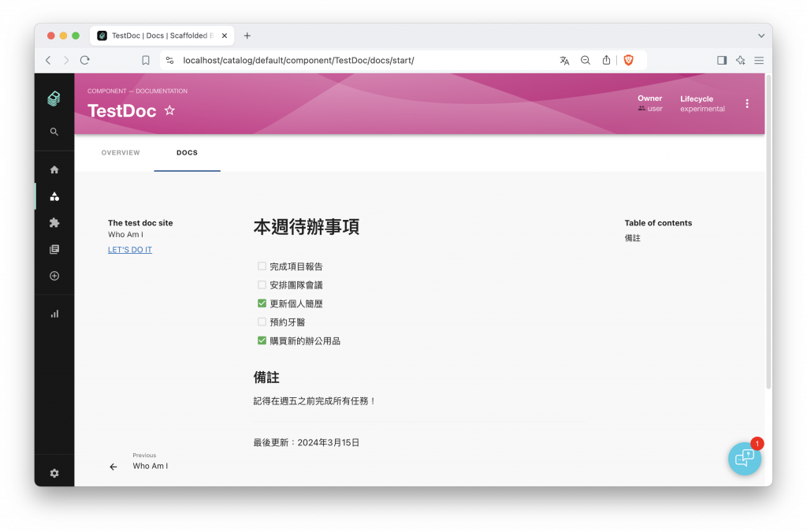
Task: Click the Lifecycle experimental label
Action: [702, 103]
